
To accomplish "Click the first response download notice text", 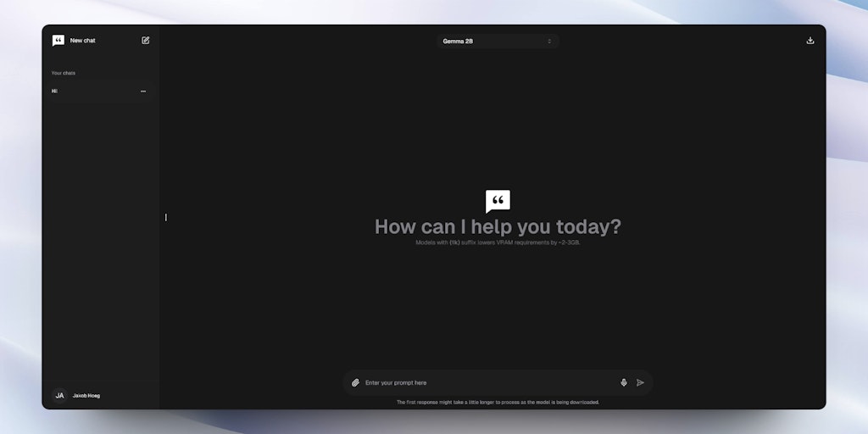I will [x=498, y=403].
